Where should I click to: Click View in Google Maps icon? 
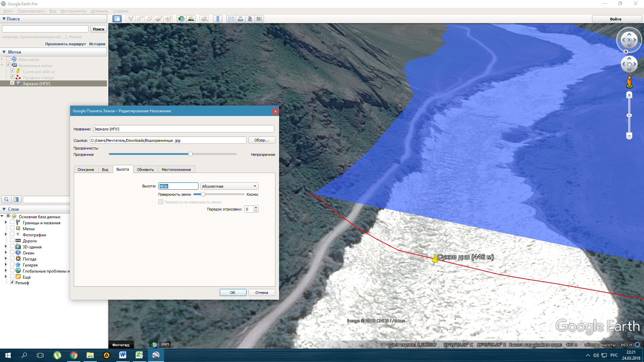[259, 19]
